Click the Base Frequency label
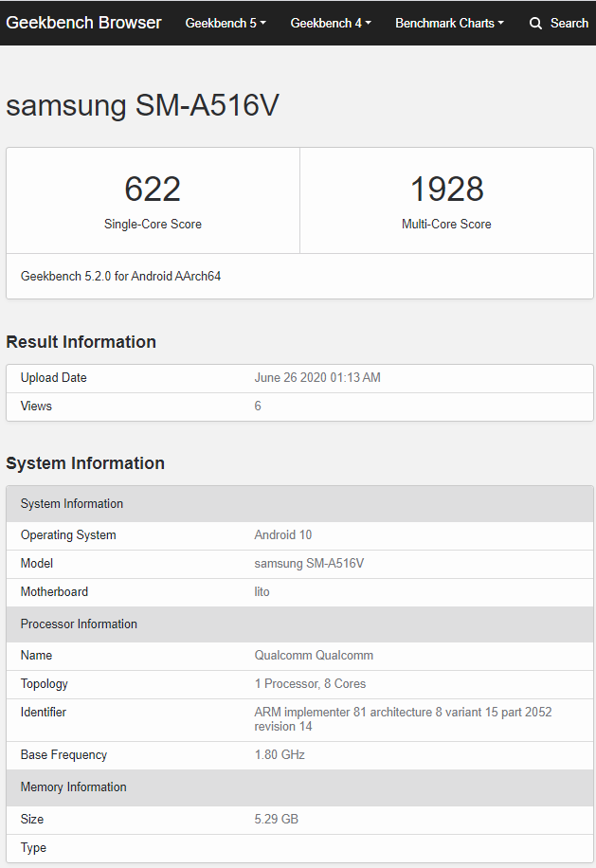The width and height of the screenshot is (596, 868). (63, 755)
